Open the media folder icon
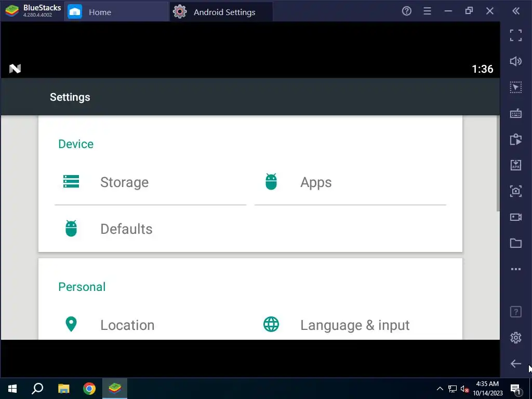This screenshot has width=532, height=399. 516,243
